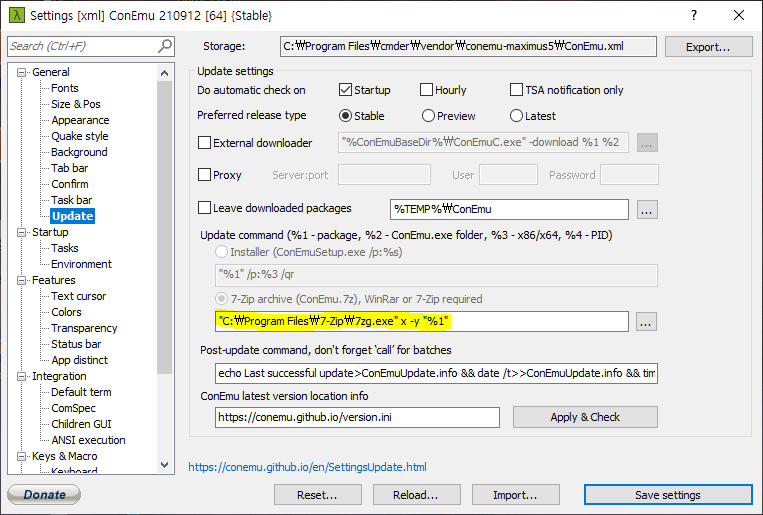The image size is (763, 515).
Task: Open the Tasks settings page
Action: pyautogui.click(x=65, y=248)
